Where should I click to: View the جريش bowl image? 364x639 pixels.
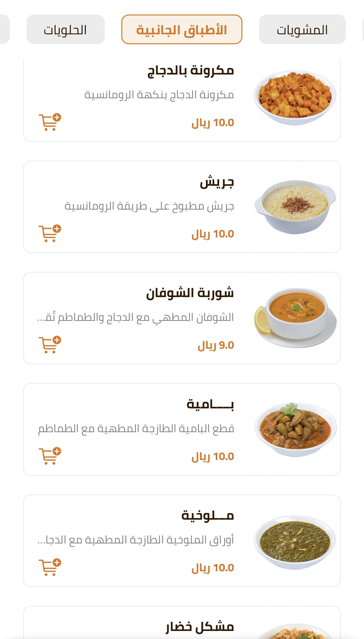[295, 207]
